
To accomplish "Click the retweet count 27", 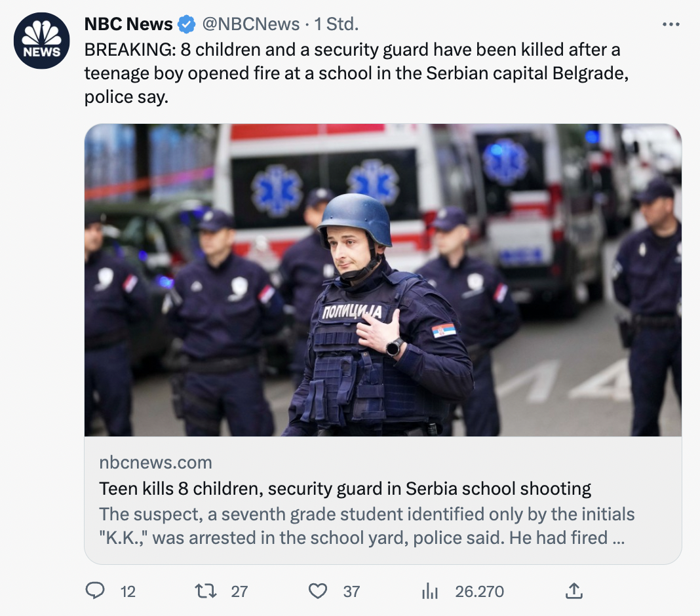I will click(x=240, y=592).
